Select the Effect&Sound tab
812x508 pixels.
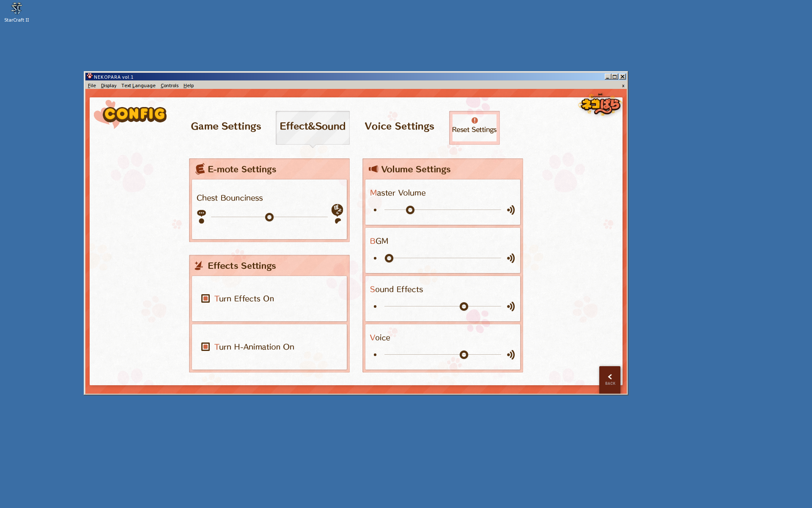[x=313, y=127]
